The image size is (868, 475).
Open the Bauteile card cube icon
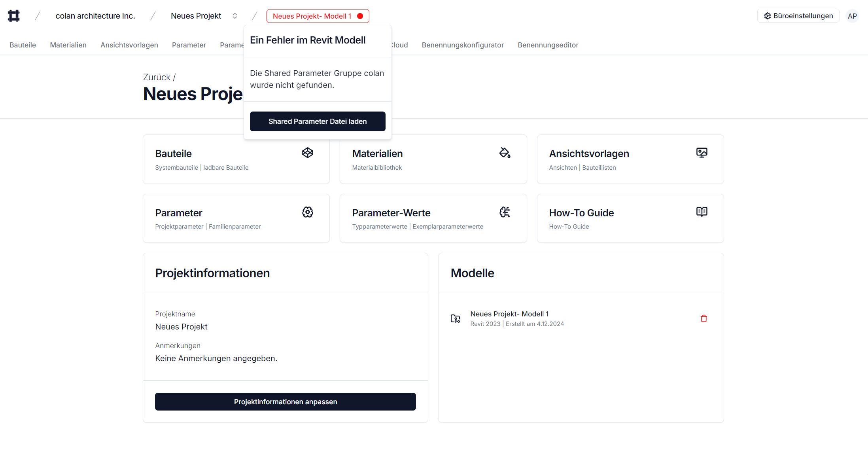[x=308, y=153]
